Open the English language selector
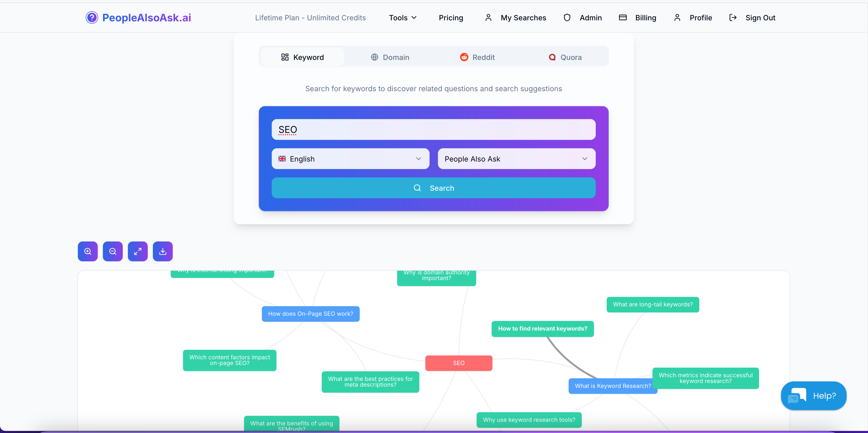Viewport: 868px width, 433px height. click(350, 158)
